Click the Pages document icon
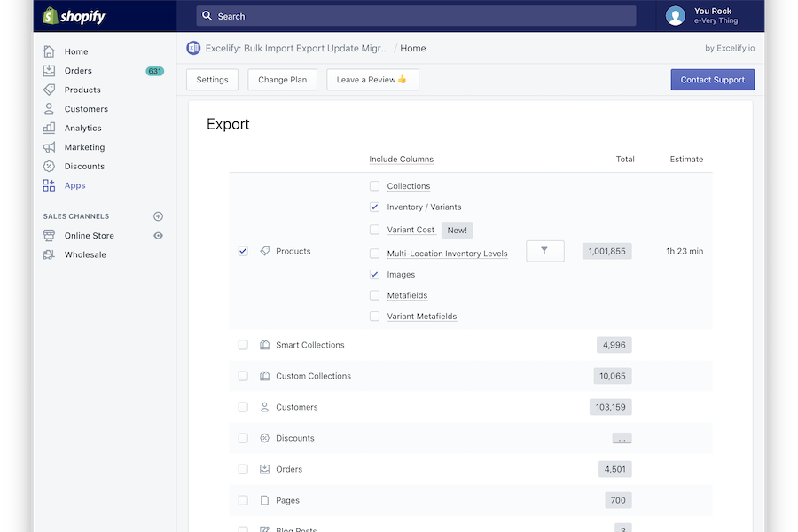 (264, 500)
